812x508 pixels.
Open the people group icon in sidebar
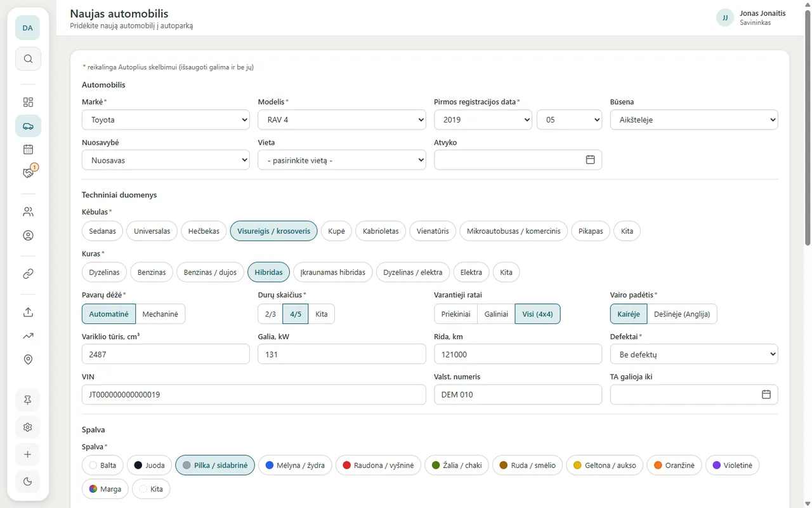tap(28, 211)
